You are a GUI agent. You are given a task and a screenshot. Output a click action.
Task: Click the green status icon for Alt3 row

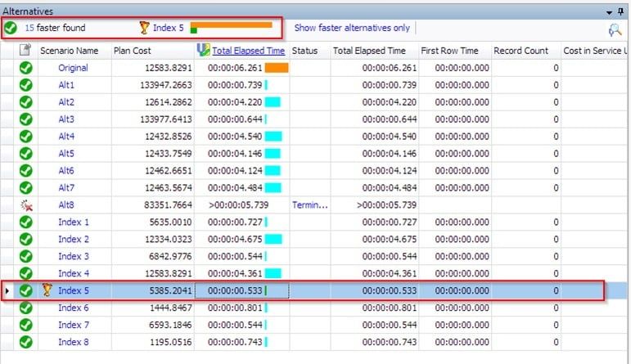pyautogui.click(x=26, y=119)
